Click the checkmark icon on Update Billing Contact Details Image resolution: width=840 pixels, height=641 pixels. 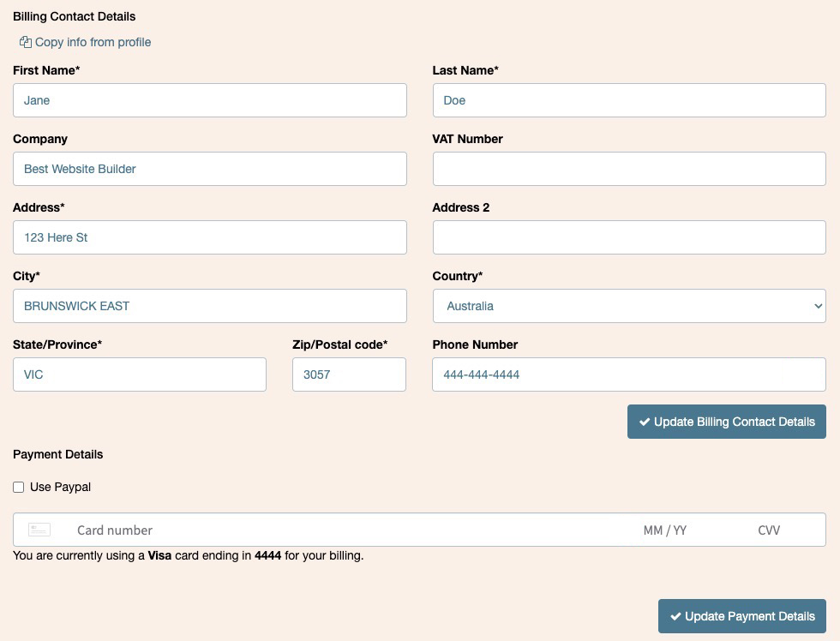point(645,422)
